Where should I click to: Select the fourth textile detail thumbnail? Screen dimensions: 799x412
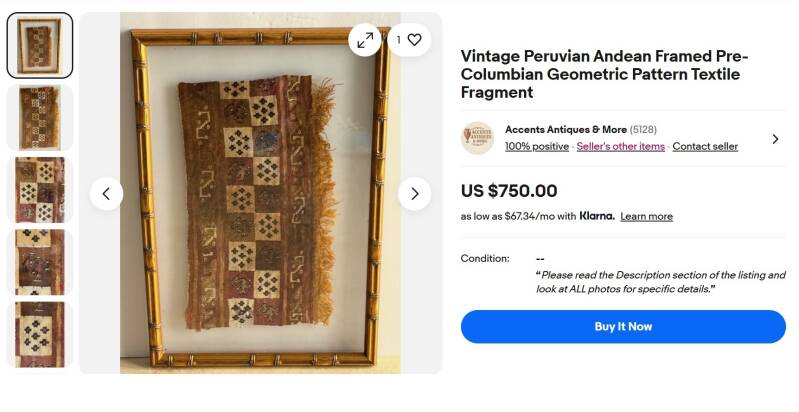point(40,262)
